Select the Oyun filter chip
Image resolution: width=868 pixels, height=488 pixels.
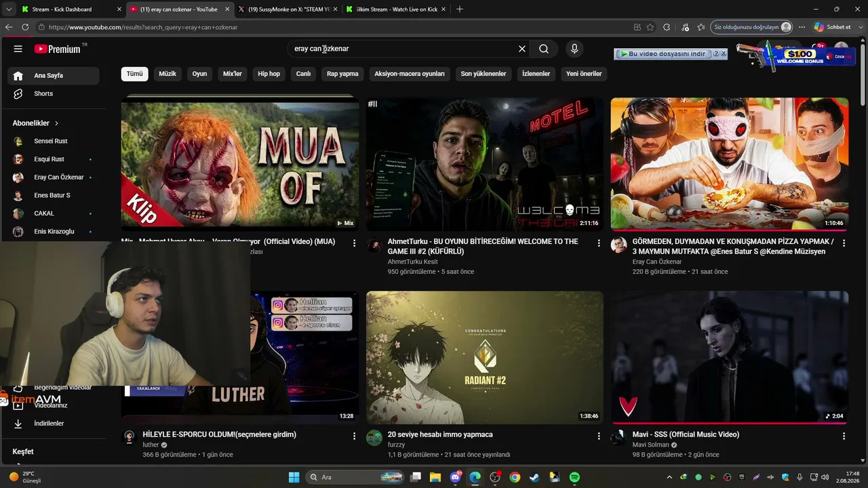tap(199, 74)
